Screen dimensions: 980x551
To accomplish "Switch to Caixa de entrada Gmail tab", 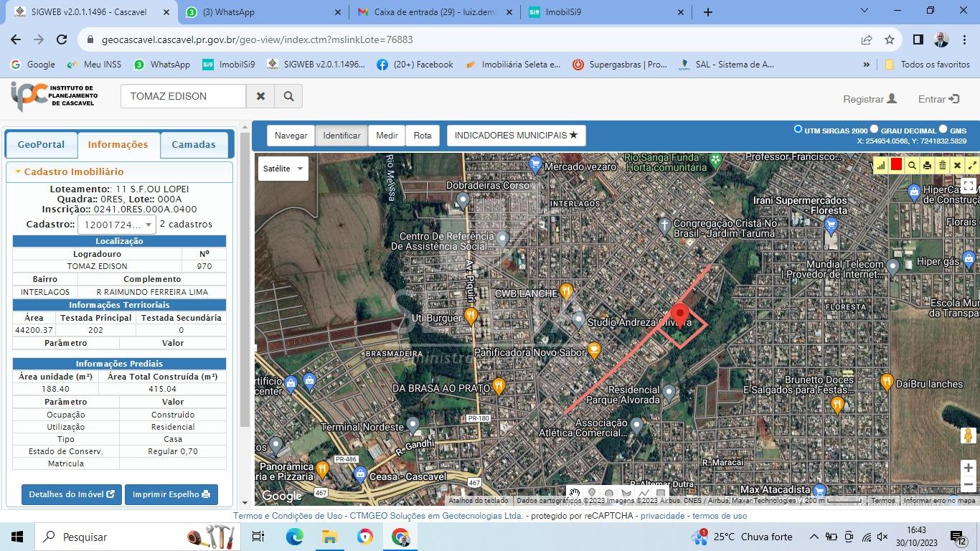I will (435, 12).
